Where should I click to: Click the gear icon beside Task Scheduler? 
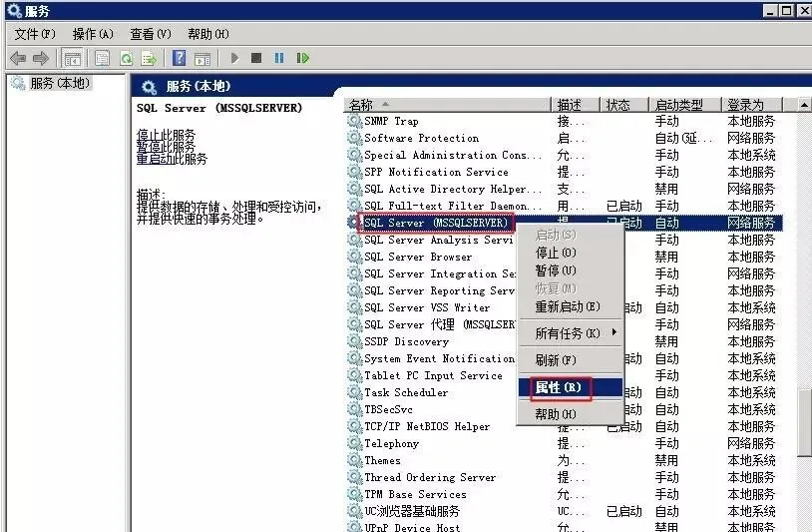(x=354, y=392)
